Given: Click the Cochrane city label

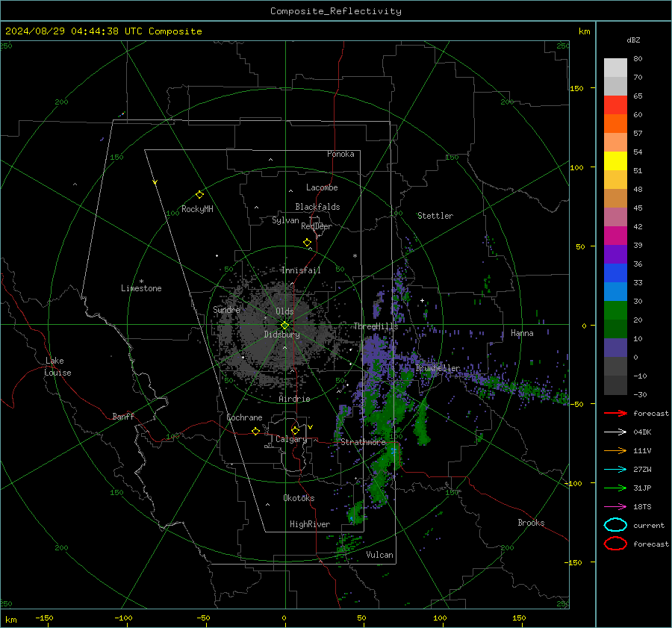Looking at the screenshot, I should (x=244, y=417).
